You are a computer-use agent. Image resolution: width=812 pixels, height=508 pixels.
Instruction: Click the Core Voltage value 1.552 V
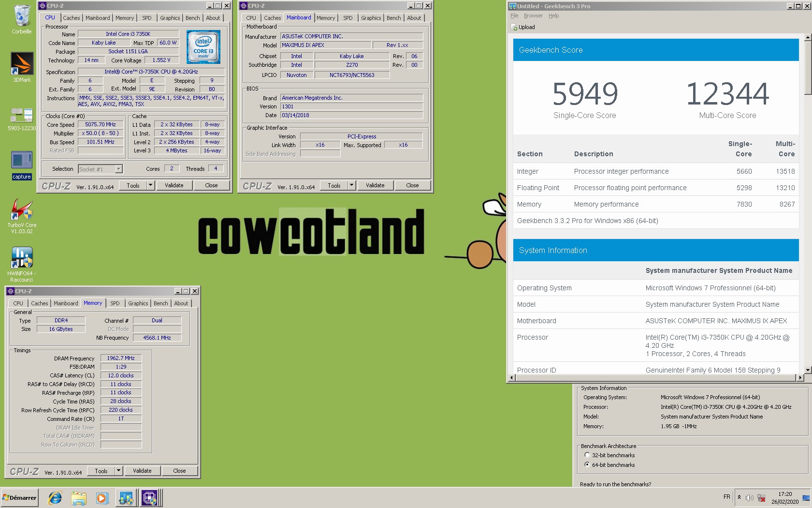[x=161, y=60]
